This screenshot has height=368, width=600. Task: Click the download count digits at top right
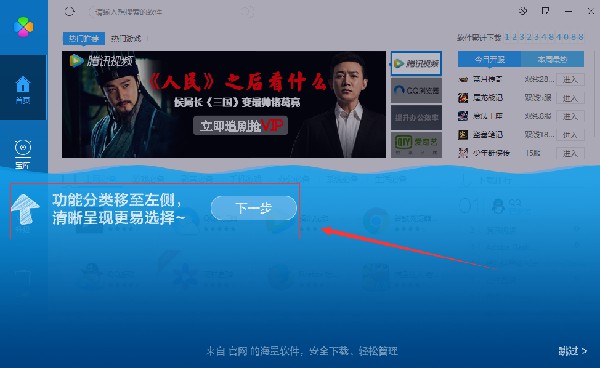544,37
